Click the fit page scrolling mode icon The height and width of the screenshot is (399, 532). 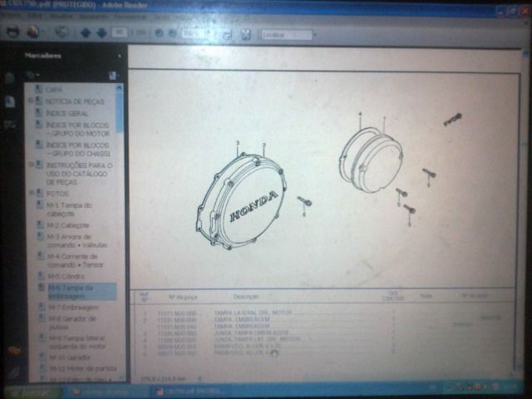tap(228, 34)
